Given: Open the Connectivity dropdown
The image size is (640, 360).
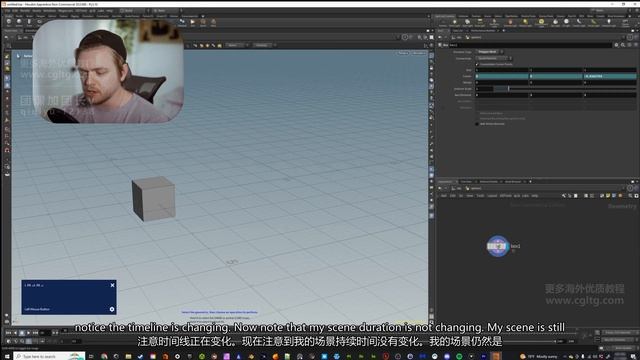Looking at the screenshot, I should (x=494, y=58).
